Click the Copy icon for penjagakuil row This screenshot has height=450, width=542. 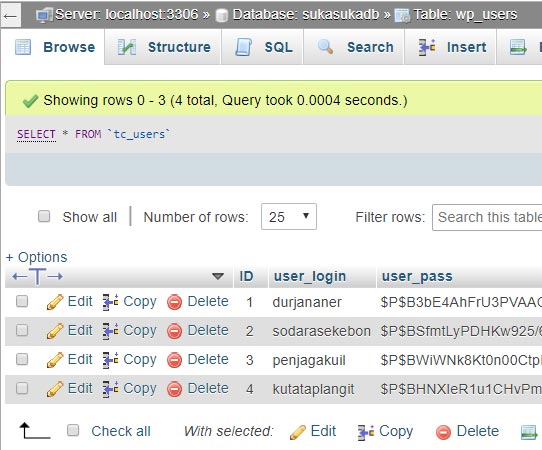pos(110,360)
